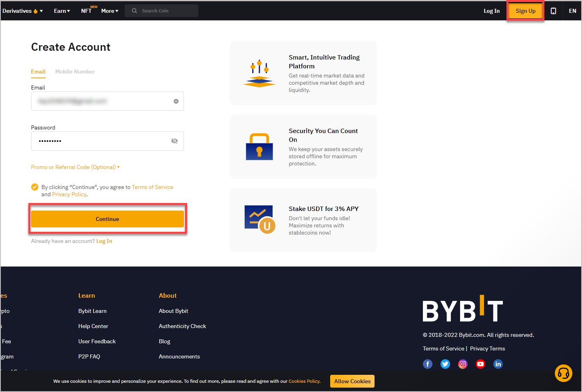This screenshot has height=392, width=582.
Task: Open Bybit Learn footer link
Action: (x=92, y=311)
